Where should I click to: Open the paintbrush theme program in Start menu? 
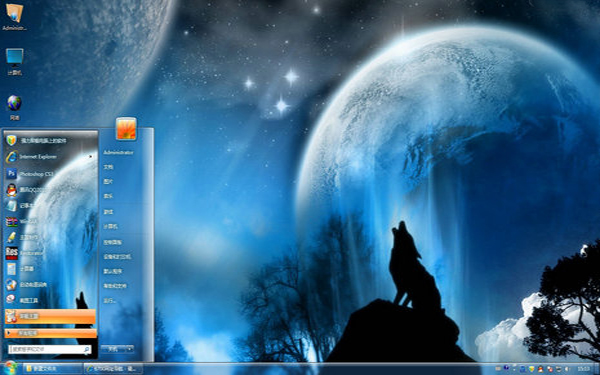(50, 237)
